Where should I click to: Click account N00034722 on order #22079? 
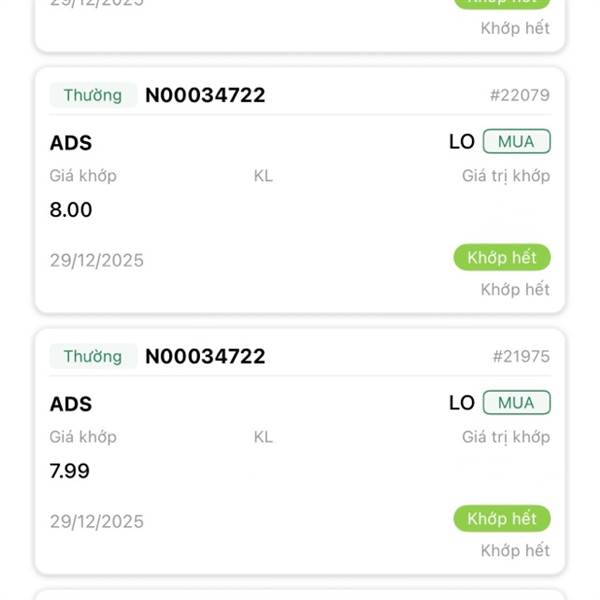[x=205, y=96]
